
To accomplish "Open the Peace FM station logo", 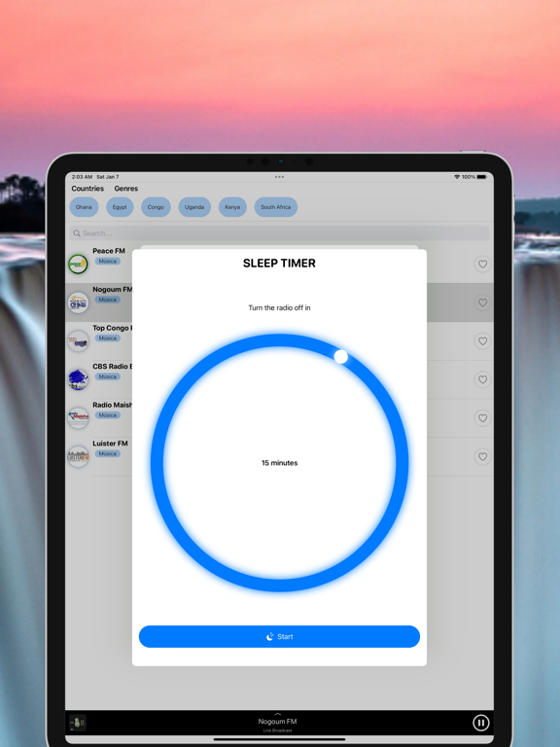I will pos(78,264).
